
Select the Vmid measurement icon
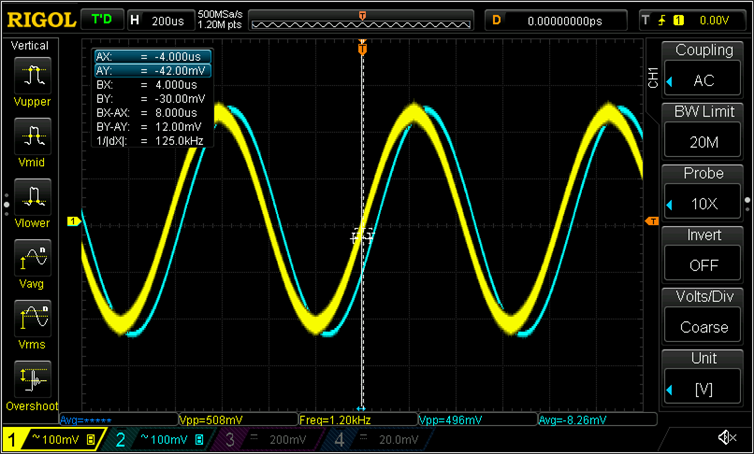point(33,137)
